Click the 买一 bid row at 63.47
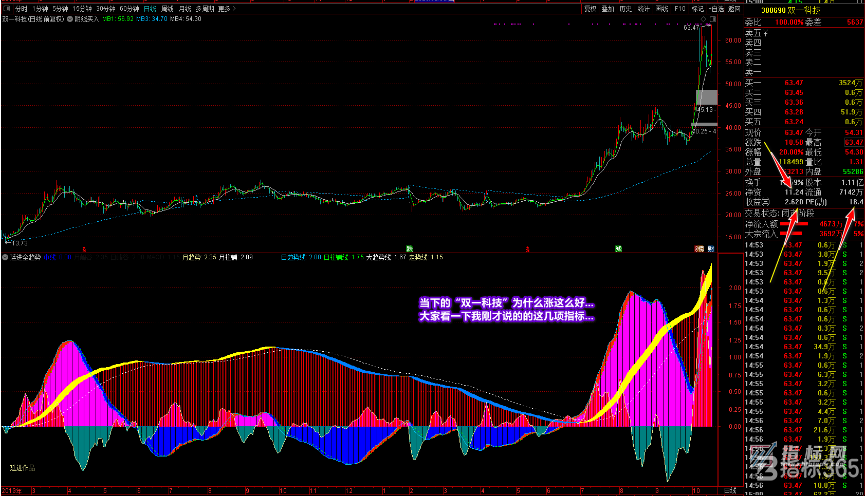868x496 pixels. (x=805, y=82)
